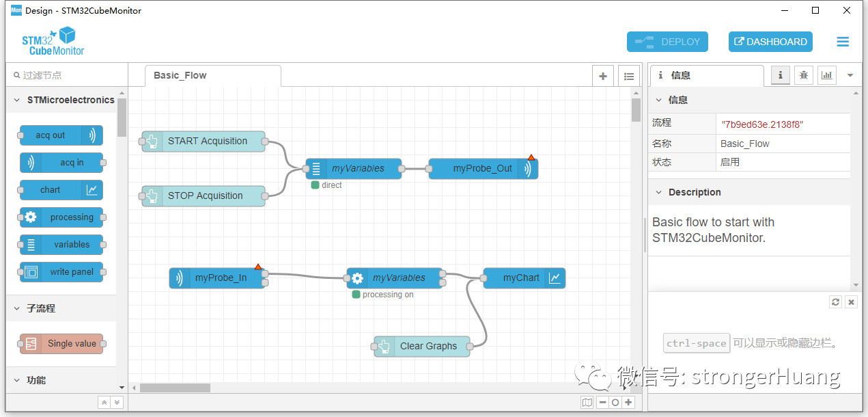Click the name value Basic_Flow in info

[745, 144]
